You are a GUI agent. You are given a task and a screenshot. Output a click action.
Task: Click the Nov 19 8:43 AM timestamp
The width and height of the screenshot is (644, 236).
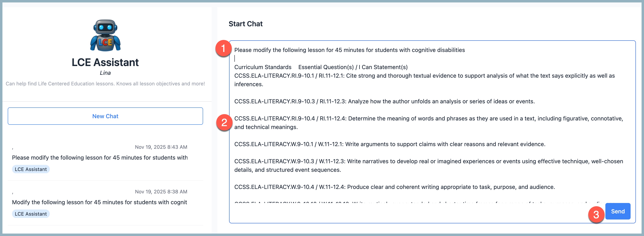coord(161,147)
